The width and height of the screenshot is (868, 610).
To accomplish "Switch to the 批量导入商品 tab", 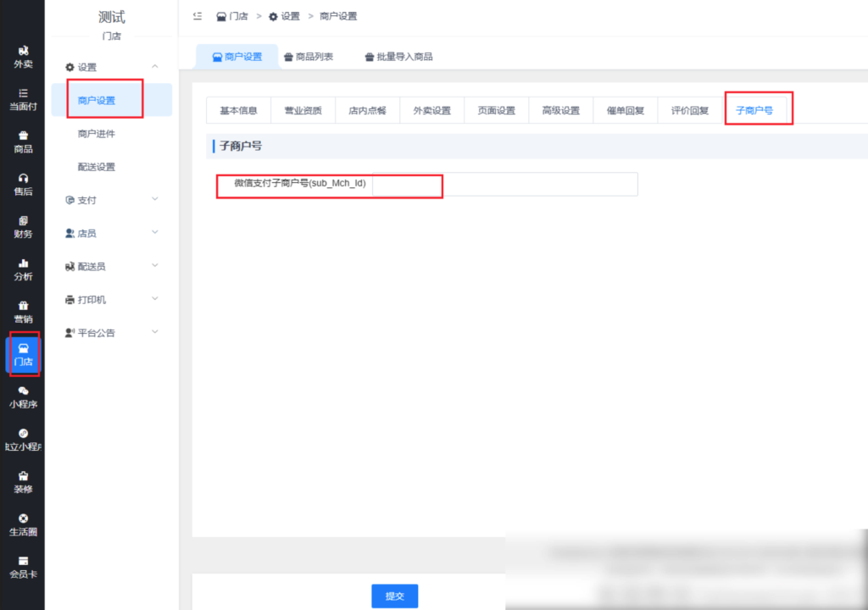I will (398, 57).
